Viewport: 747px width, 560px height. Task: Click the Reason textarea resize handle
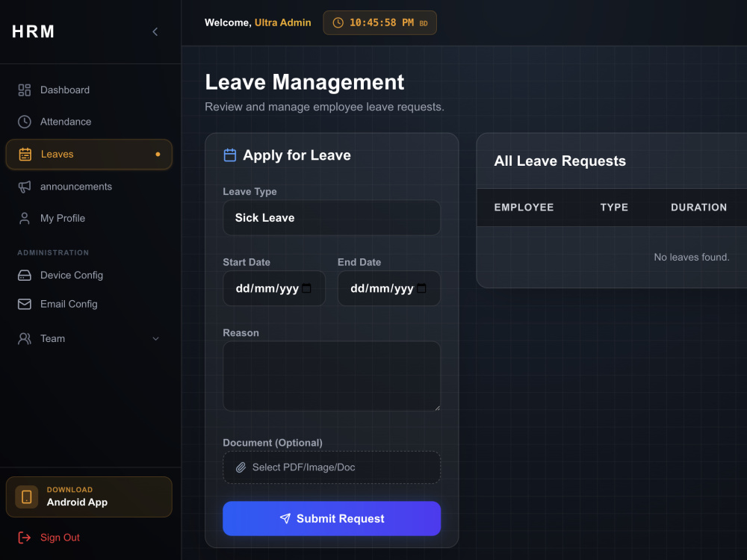pos(437,408)
